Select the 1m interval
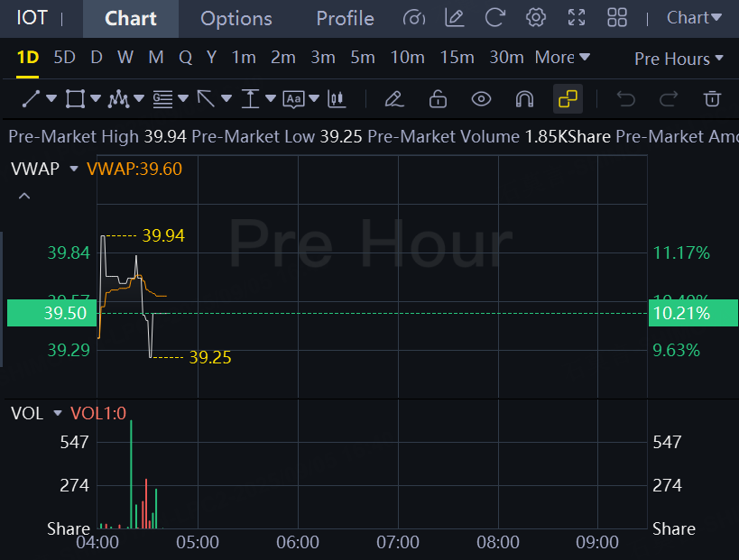The image size is (739, 560). 244,58
